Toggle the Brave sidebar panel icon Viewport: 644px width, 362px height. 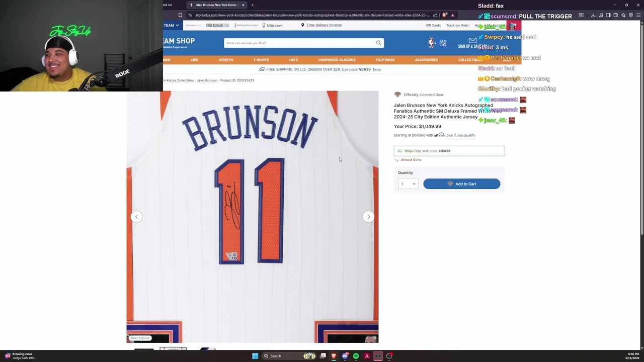[608, 15]
